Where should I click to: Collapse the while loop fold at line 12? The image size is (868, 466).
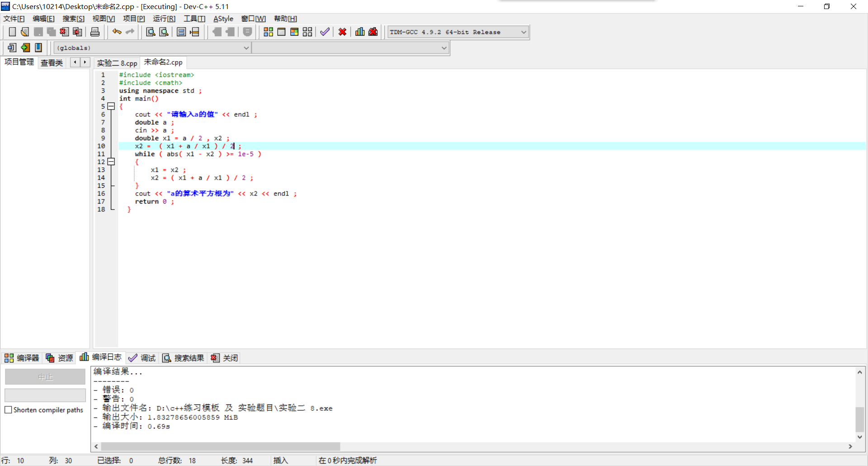coord(111,162)
